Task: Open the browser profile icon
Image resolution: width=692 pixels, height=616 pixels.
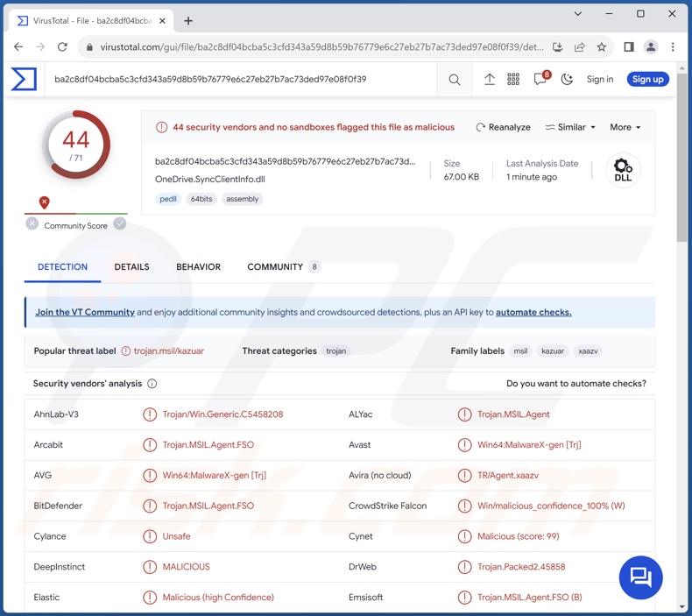Action: (651, 46)
